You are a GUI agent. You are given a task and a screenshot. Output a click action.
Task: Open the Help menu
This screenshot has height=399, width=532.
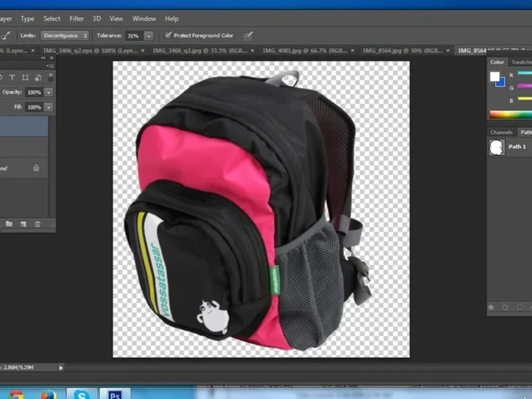pyautogui.click(x=172, y=19)
